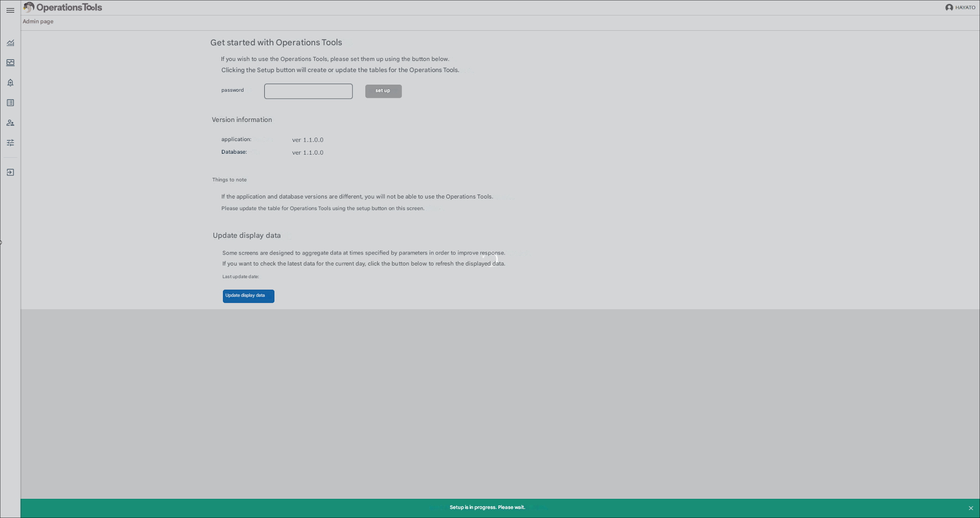Click the blue 'Update display data' button

click(x=249, y=296)
